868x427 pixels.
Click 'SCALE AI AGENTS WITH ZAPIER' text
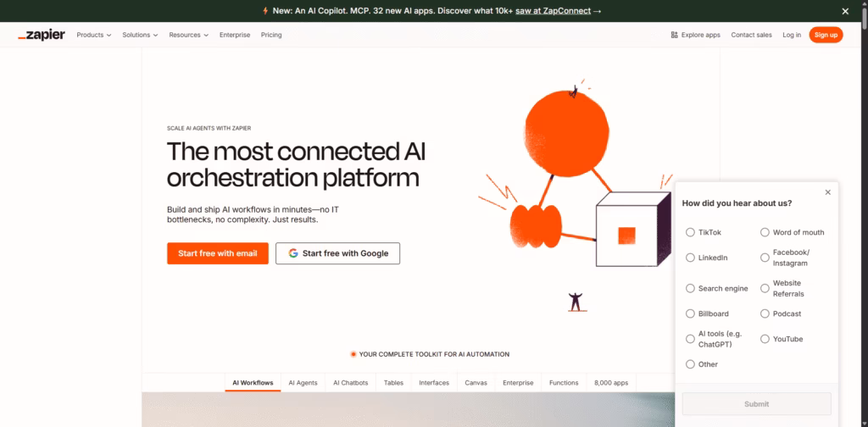(x=209, y=128)
